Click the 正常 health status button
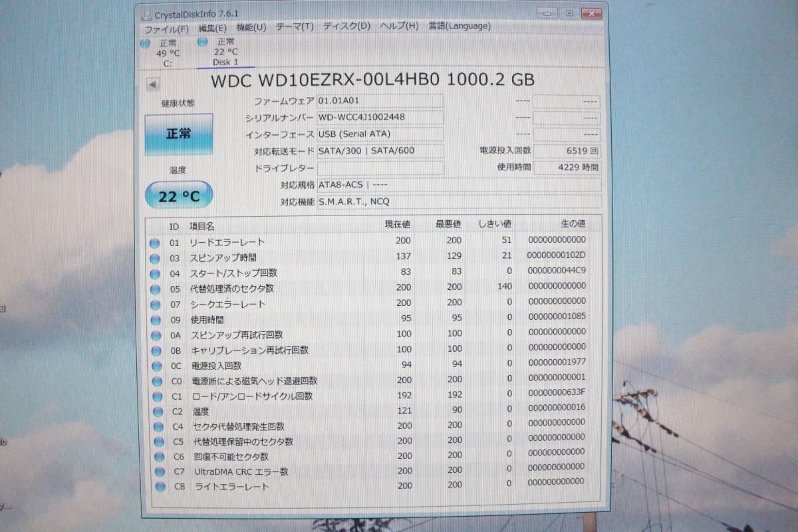 pyautogui.click(x=178, y=134)
